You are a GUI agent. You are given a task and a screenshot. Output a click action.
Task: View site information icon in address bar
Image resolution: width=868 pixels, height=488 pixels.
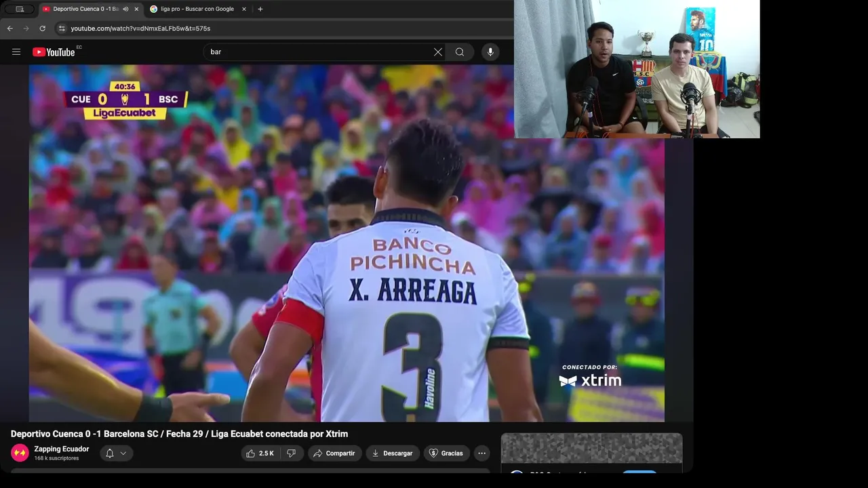click(62, 28)
